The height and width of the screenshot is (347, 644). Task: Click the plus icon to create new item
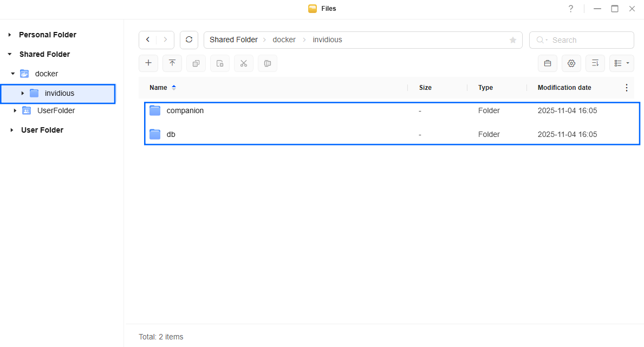tap(148, 63)
